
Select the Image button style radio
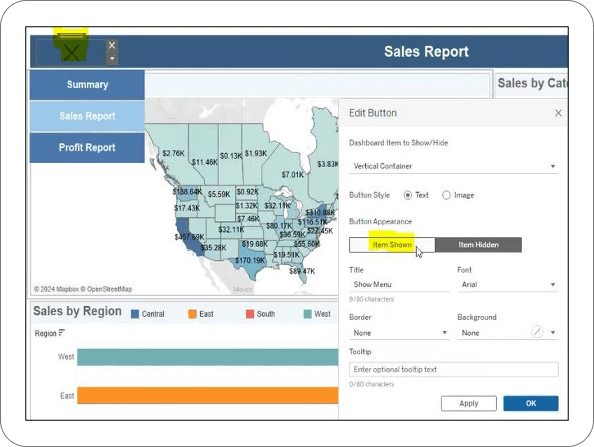(446, 195)
